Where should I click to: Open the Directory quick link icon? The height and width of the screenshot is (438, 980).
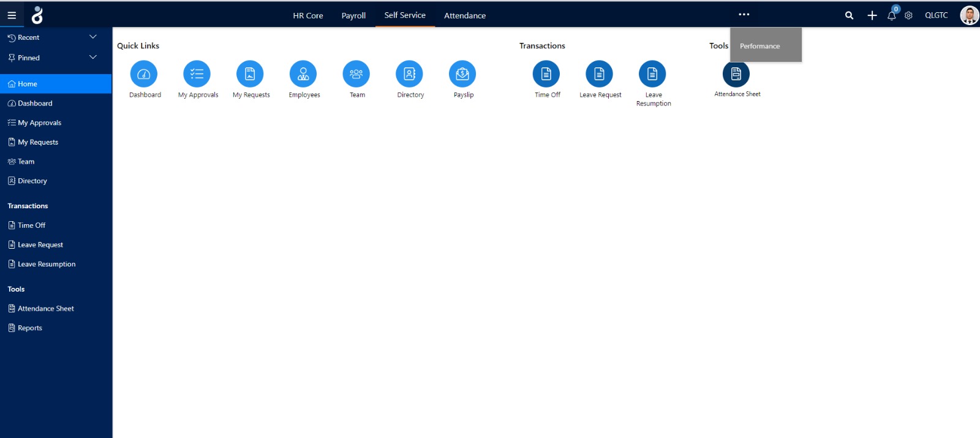coord(409,74)
